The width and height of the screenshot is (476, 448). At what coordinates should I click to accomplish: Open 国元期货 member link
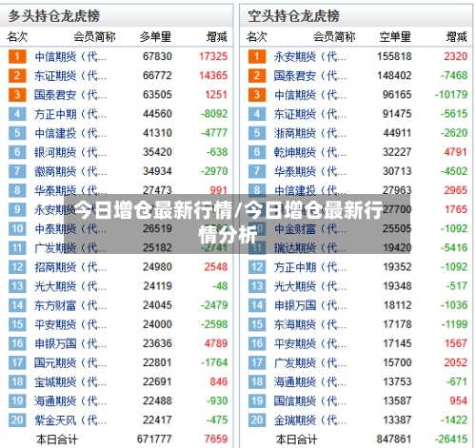[x=70, y=362]
